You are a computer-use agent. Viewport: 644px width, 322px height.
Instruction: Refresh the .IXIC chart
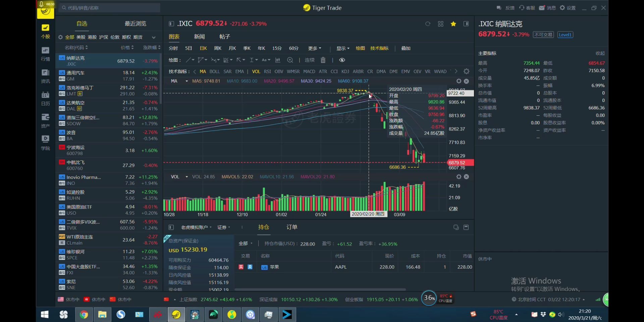click(428, 24)
